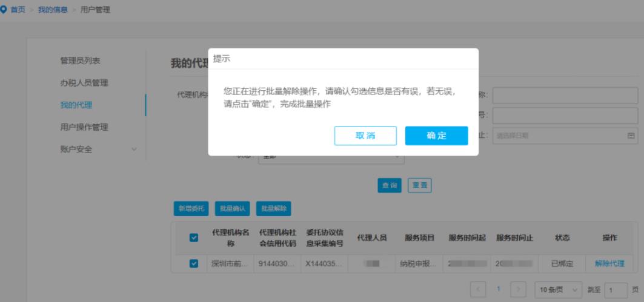Screen dimensions: 644x302
Task: Click the 确定 button in dialog
Action: click(436, 136)
